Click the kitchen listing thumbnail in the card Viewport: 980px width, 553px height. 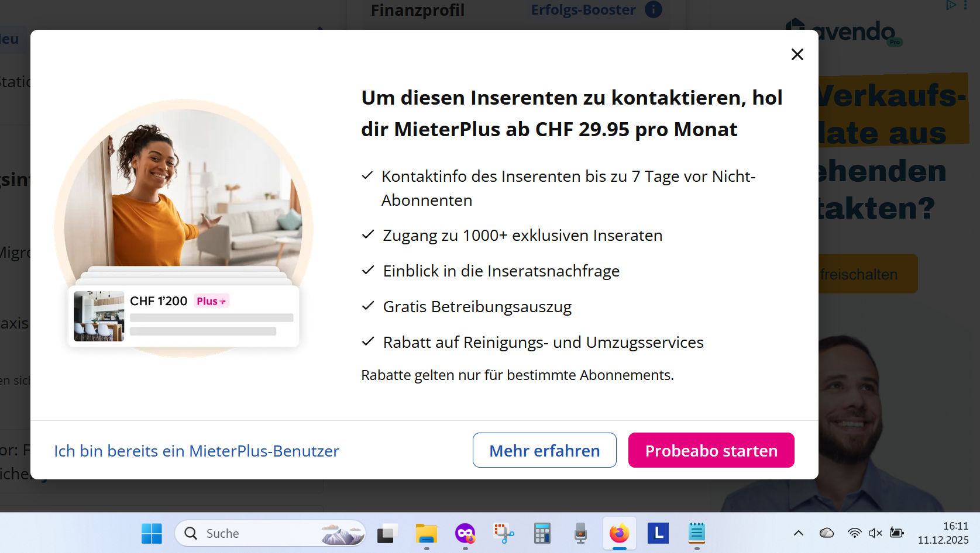click(99, 316)
